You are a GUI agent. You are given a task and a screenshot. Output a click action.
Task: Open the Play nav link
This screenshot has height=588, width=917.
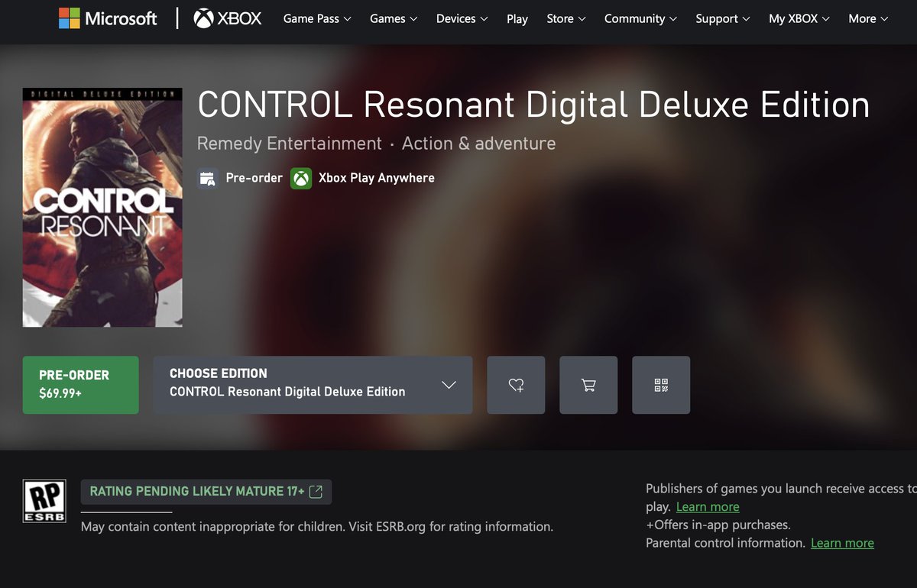pyautogui.click(x=517, y=18)
